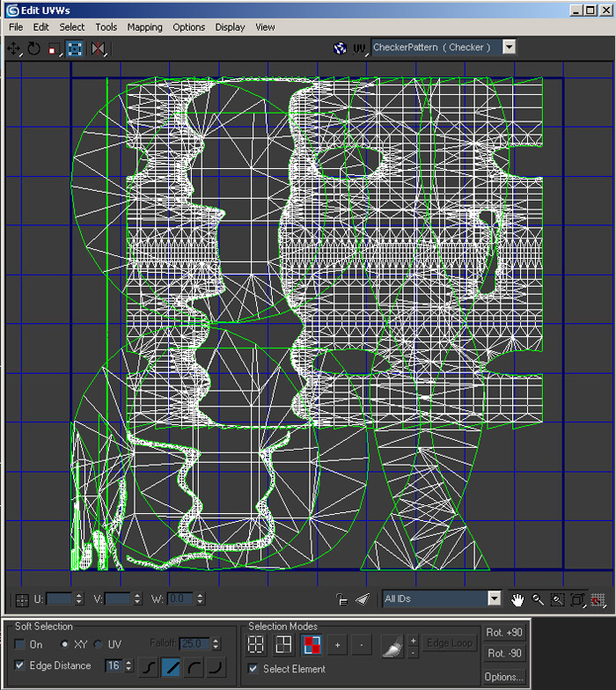
Task: Select the Move tool in the toolbar
Action: pyautogui.click(x=14, y=48)
